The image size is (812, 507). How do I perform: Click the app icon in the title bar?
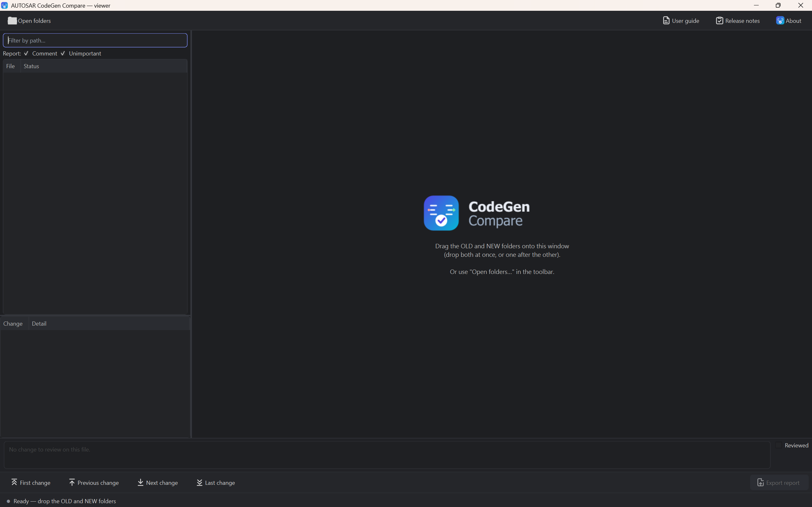[x=4, y=5]
